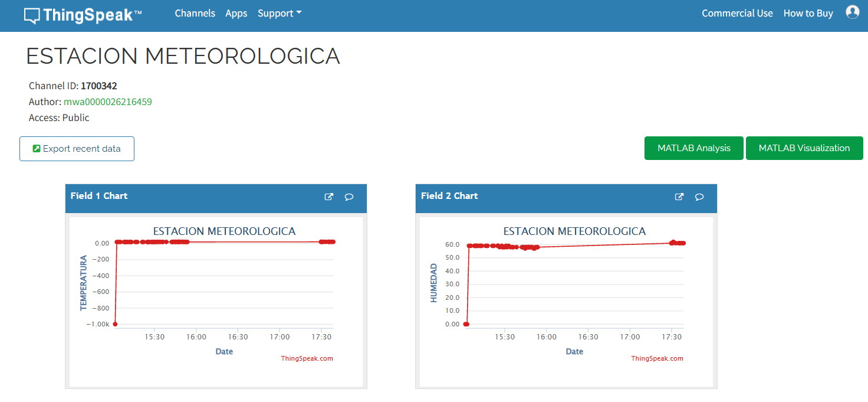The height and width of the screenshot is (402, 868).
Task: Go to Apps in navigation bar
Action: pos(236,13)
